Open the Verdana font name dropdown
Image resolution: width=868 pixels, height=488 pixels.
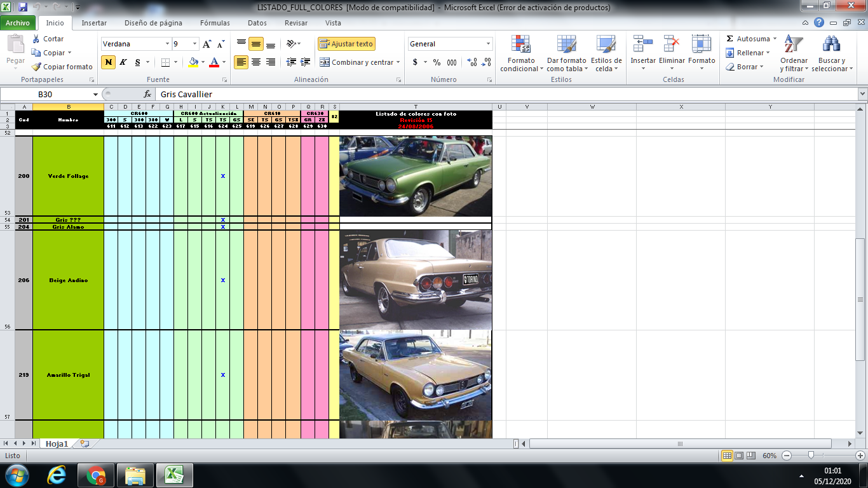pos(168,44)
